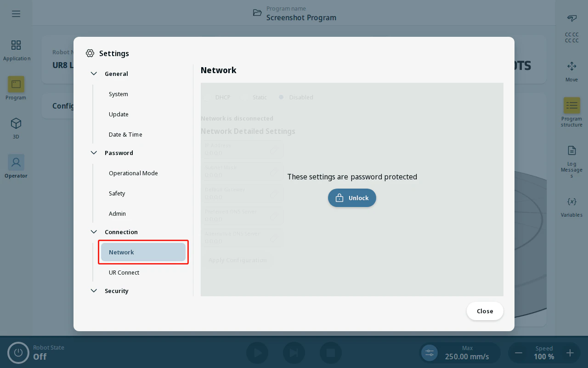Open the UR Connect settings
The image size is (588, 368).
[x=143, y=272]
